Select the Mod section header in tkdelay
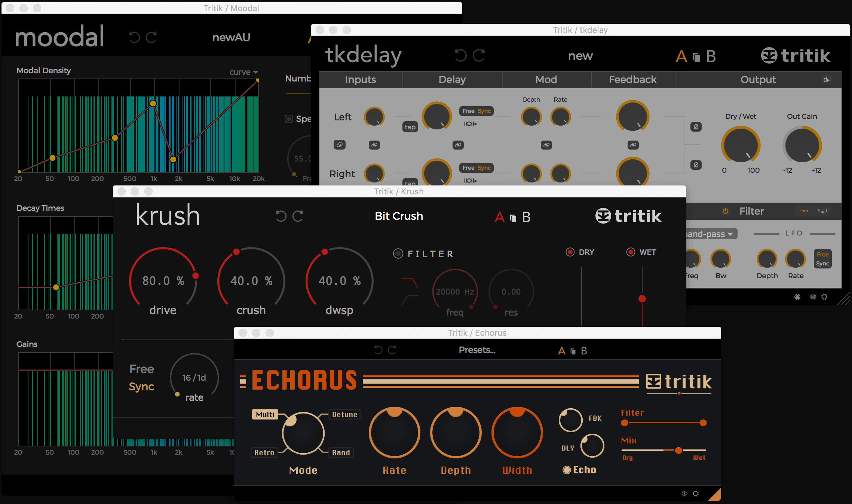Viewport: 852px width, 504px height. coord(546,80)
